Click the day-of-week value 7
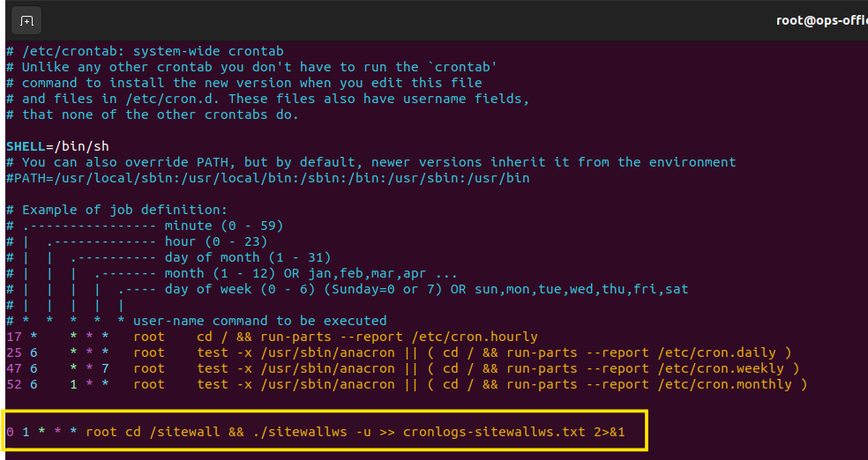The image size is (868, 460). (105, 368)
